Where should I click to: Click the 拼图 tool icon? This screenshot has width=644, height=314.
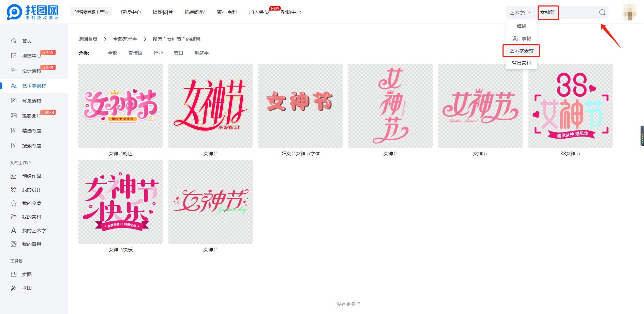pos(14,274)
